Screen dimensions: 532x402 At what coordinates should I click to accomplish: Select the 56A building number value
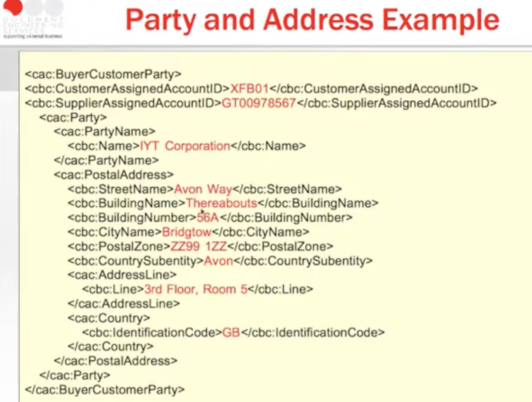tap(208, 218)
